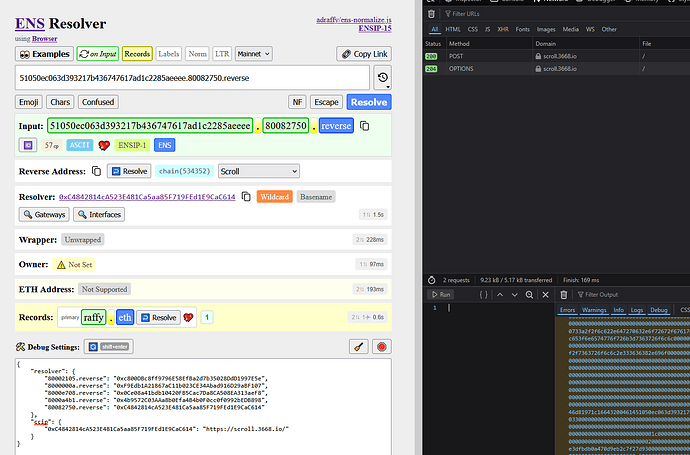Click the Emoji button
The height and width of the screenshot is (455, 690).
pyautogui.click(x=29, y=102)
